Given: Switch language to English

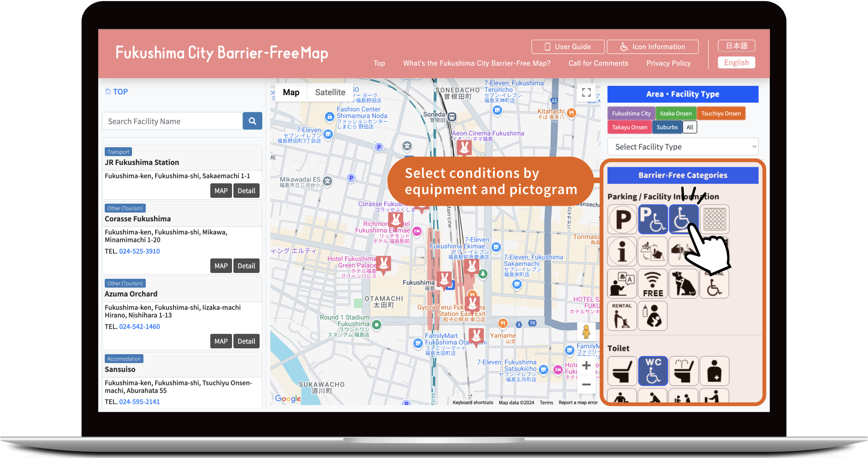Looking at the screenshot, I should point(736,63).
